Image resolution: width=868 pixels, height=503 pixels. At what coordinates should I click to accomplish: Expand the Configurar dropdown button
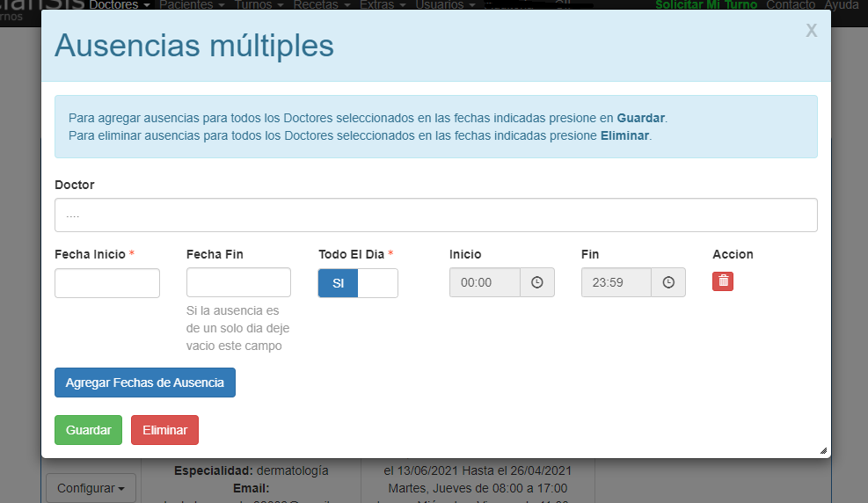(x=91, y=488)
